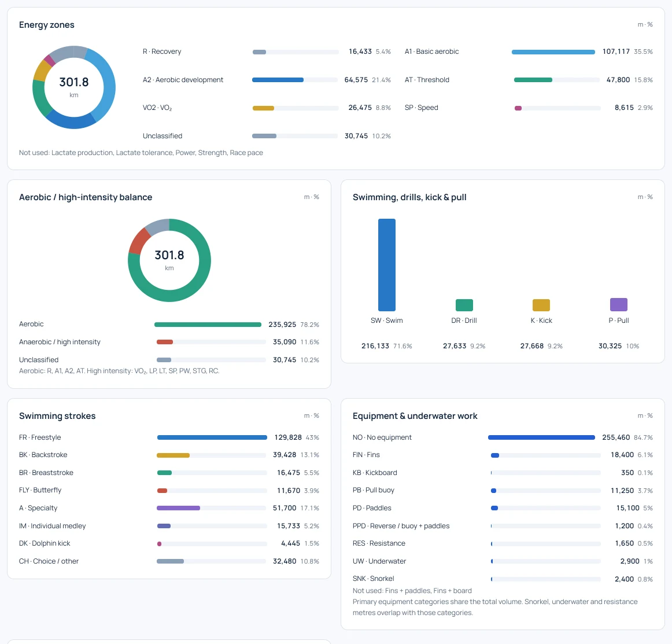Select the 35,090 anaerobic value

tap(285, 342)
